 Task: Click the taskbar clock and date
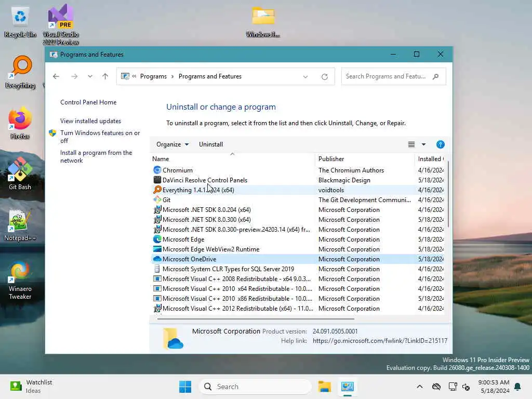[x=494, y=387]
